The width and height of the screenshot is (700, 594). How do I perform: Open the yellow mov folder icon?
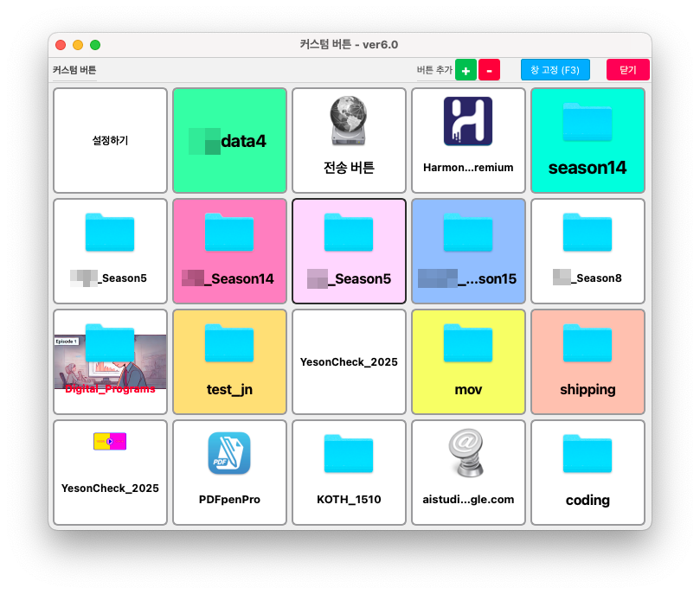468,343
